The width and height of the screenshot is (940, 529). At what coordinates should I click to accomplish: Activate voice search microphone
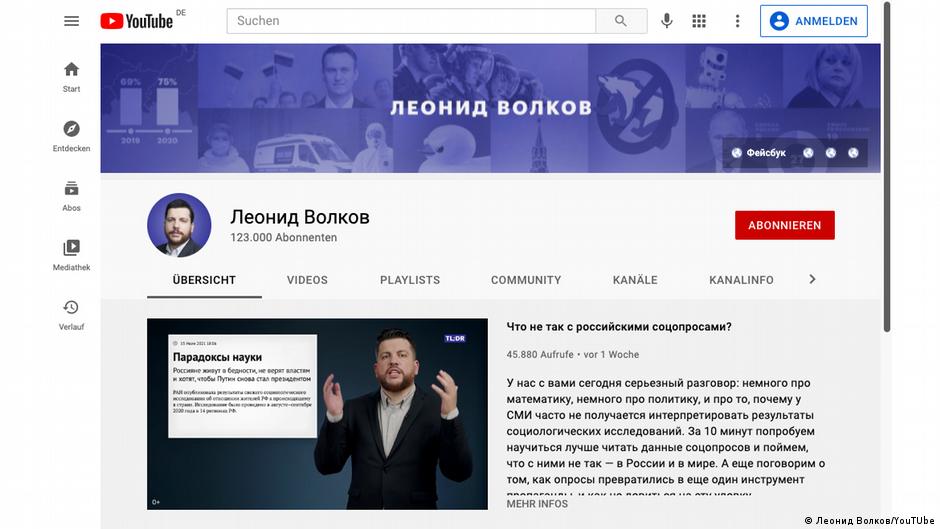[667, 21]
